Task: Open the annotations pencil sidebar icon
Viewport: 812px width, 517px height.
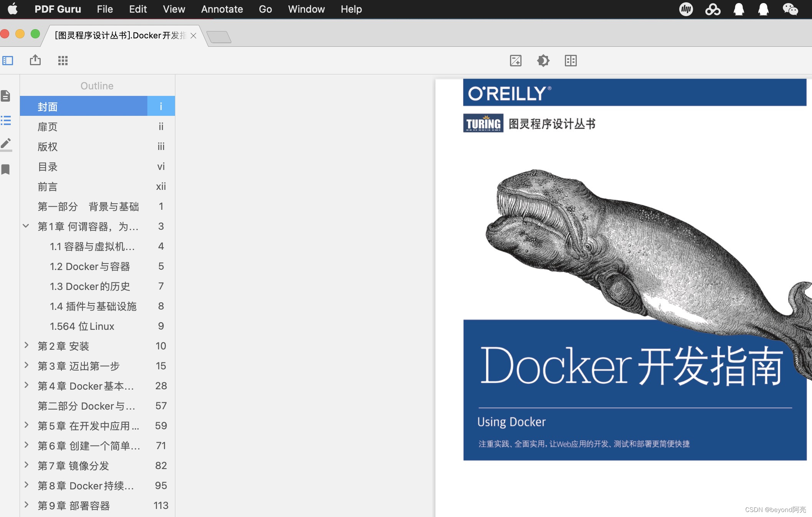Action: click(x=6, y=144)
